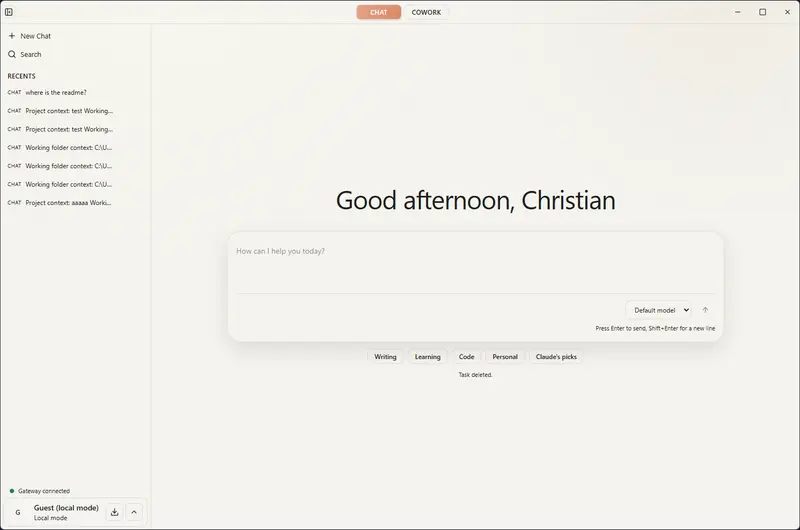Viewport: 800px width, 530px height.
Task: Select the Writing suggestion chip
Action: 385,357
